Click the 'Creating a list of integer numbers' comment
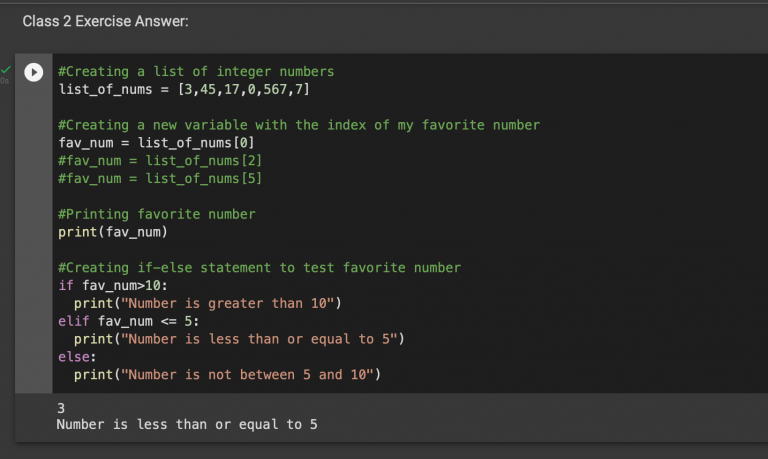This screenshot has height=459, width=768. (196, 72)
